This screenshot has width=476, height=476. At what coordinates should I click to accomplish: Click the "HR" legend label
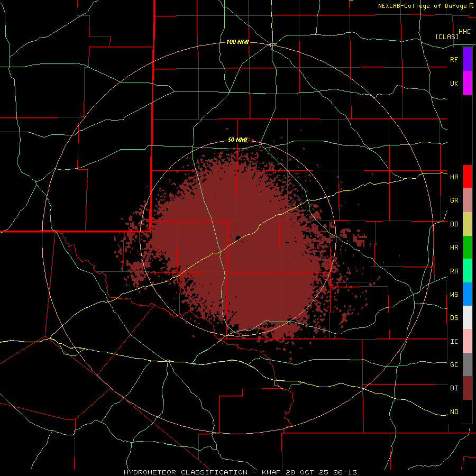(x=454, y=248)
